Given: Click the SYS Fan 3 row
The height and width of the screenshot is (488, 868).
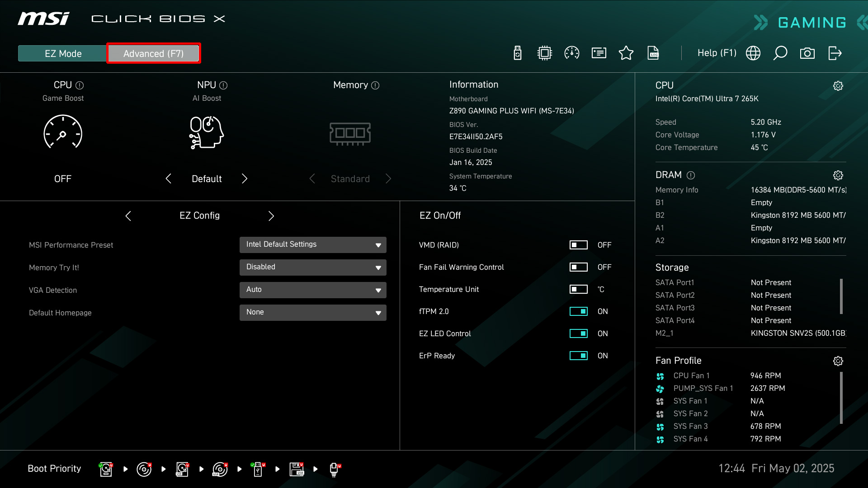Looking at the screenshot, I should click(750, 426).
